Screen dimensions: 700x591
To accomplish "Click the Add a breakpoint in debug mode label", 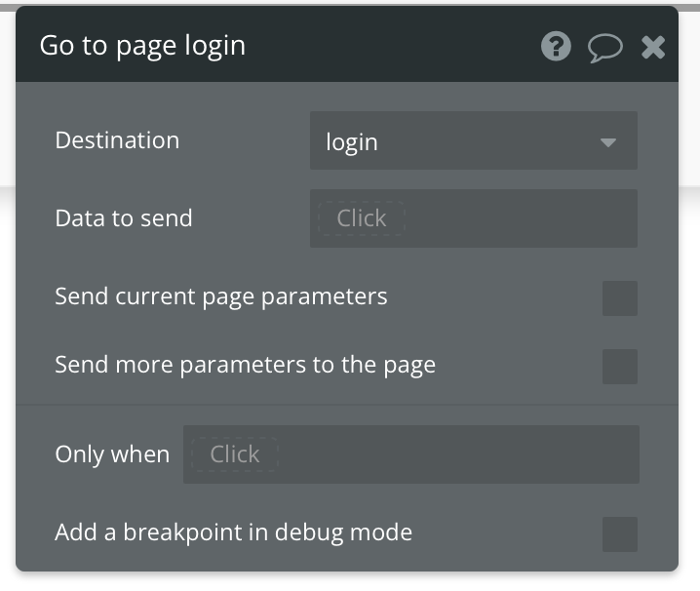I will tap(233, 532).
